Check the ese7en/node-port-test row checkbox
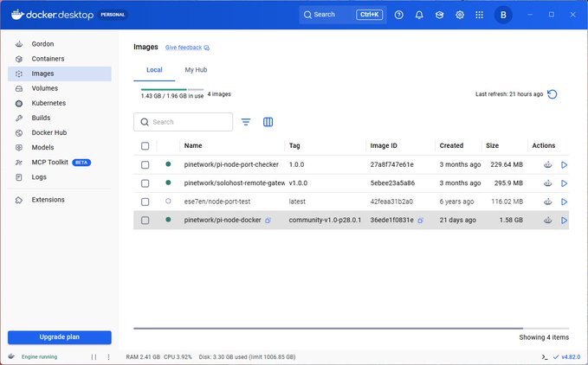 [x=145, y=202]
